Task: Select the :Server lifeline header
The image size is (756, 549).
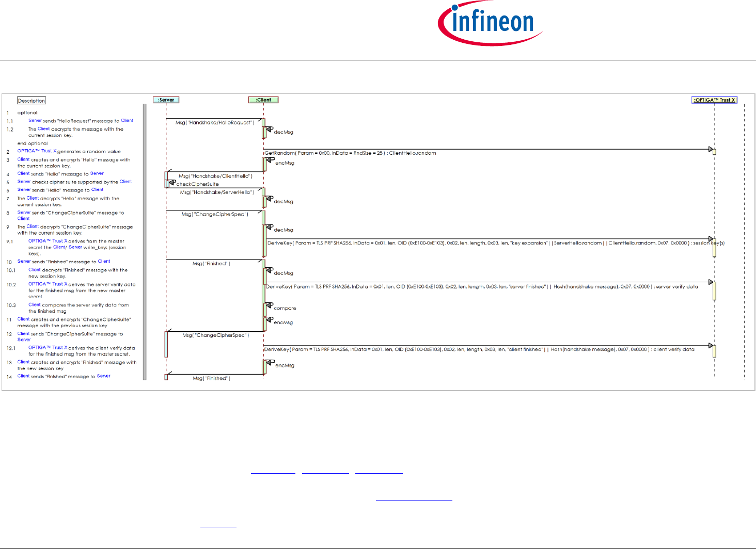Action: [x=166, y=100]
